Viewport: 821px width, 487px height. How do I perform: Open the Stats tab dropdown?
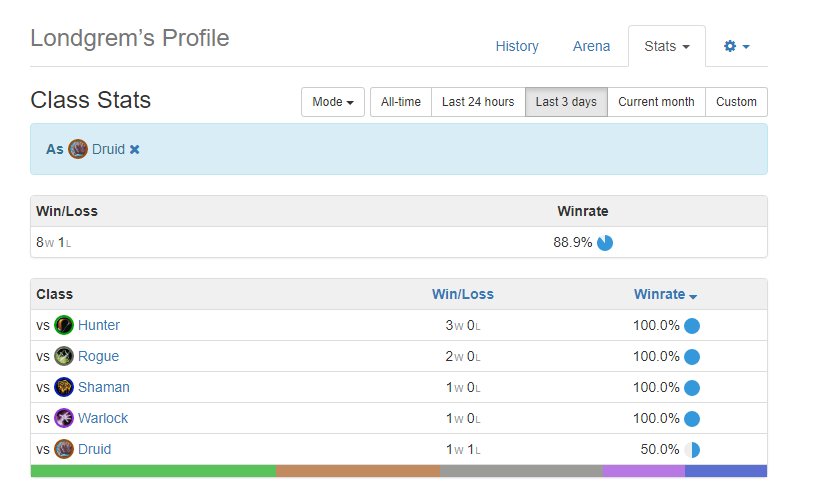[667, 46]
